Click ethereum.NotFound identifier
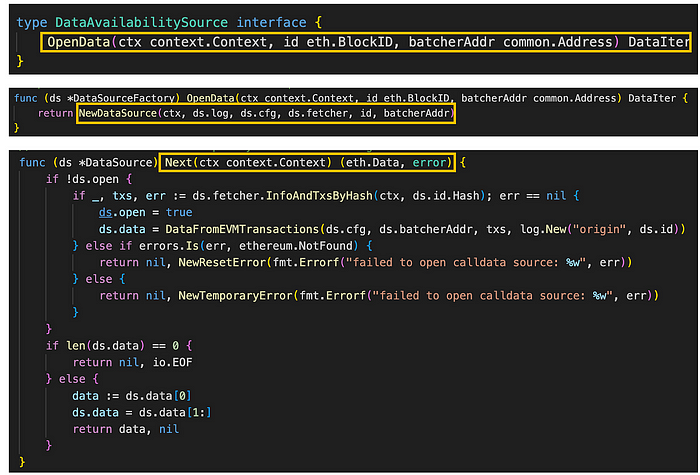Image resolution: width=700 pixels, height=475 pixels. point(296,246)
